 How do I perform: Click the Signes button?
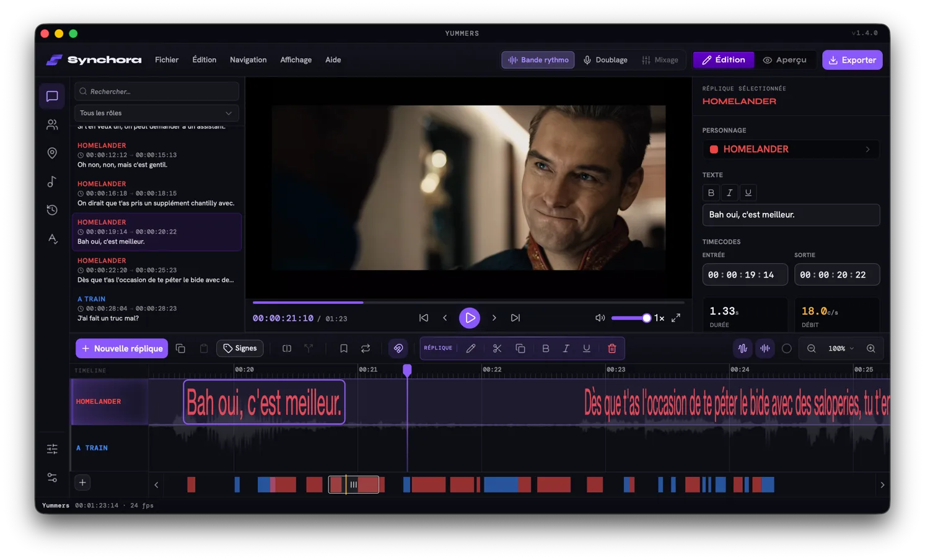pyautogui.click(x=240, y=349)
